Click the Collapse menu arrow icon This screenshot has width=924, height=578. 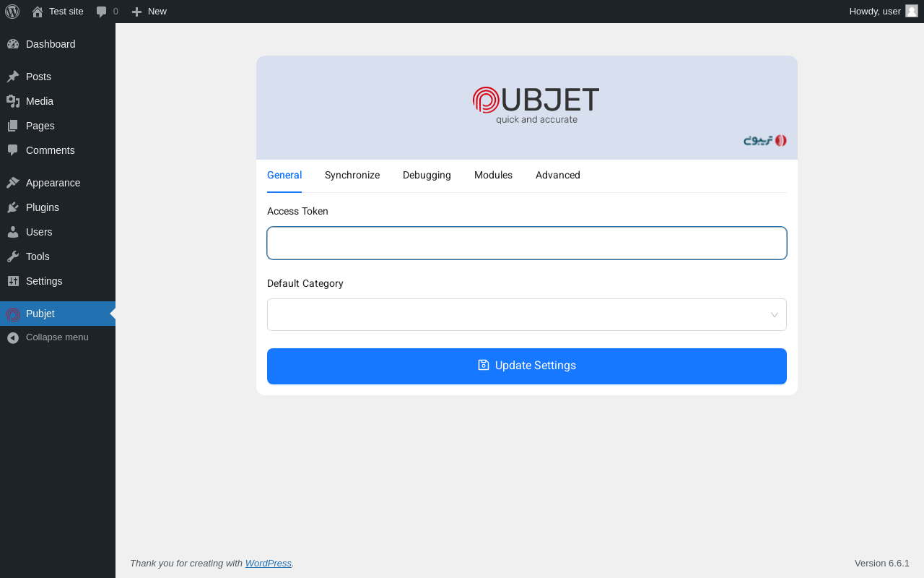pos(13,337)
